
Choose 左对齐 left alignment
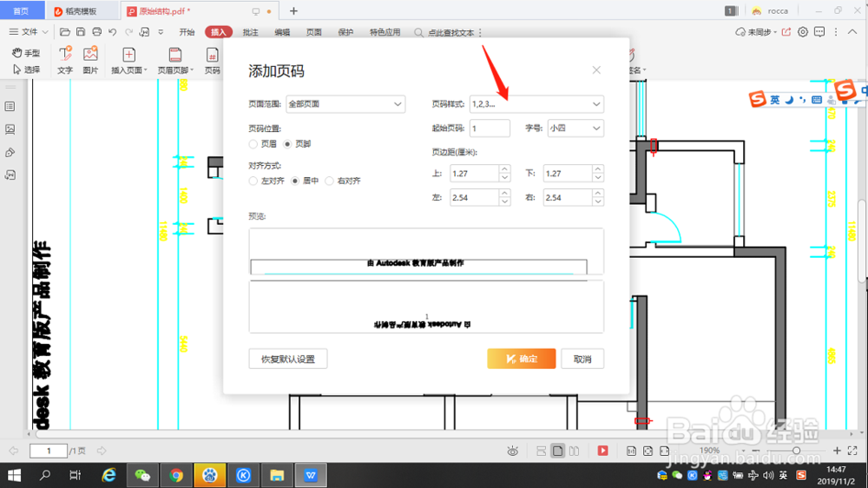coord(253,181)
